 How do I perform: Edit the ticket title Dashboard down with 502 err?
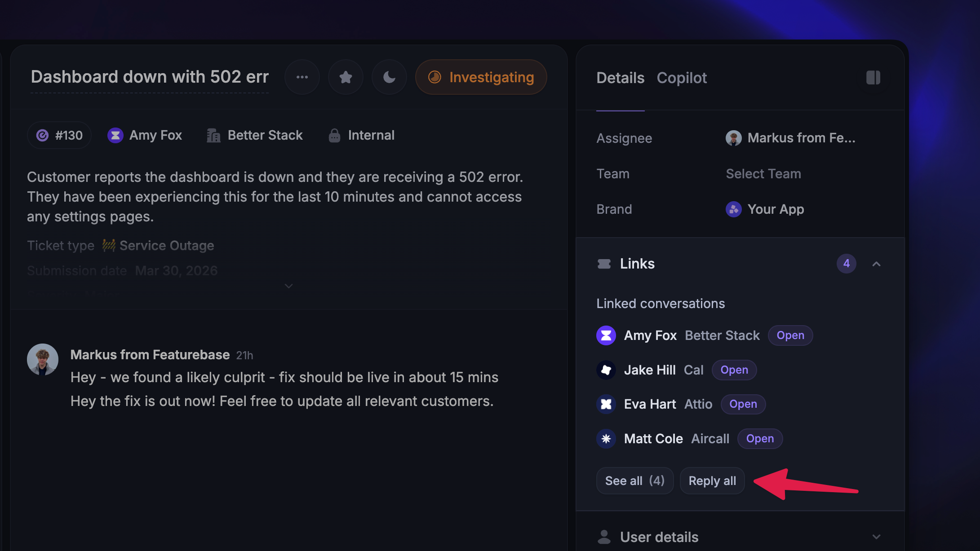tap(150, 77)
